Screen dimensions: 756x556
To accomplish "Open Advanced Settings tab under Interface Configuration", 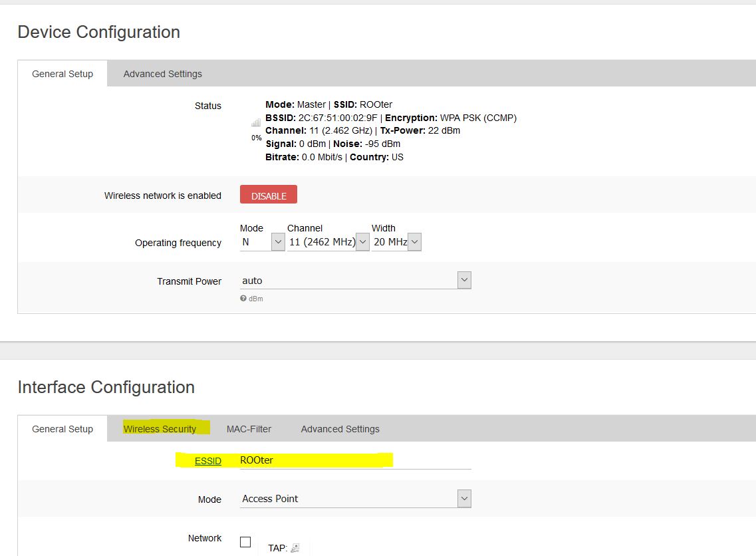I will tap(340, 429).
